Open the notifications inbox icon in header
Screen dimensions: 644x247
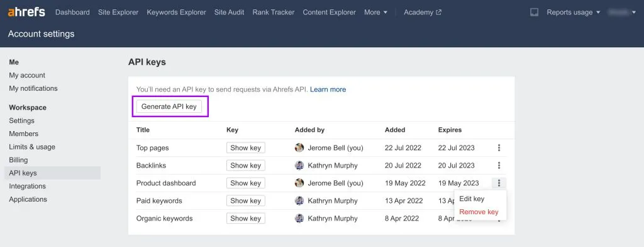pyautogui.click(x=534, y=13)
